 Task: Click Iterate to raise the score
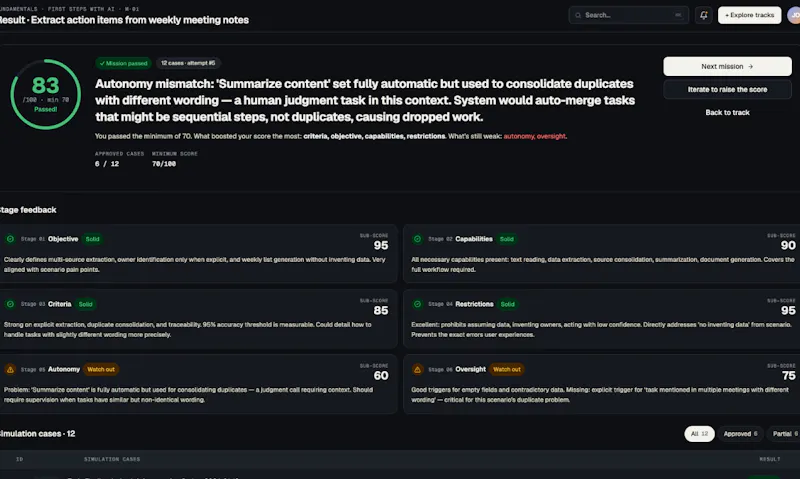[728, 89]
